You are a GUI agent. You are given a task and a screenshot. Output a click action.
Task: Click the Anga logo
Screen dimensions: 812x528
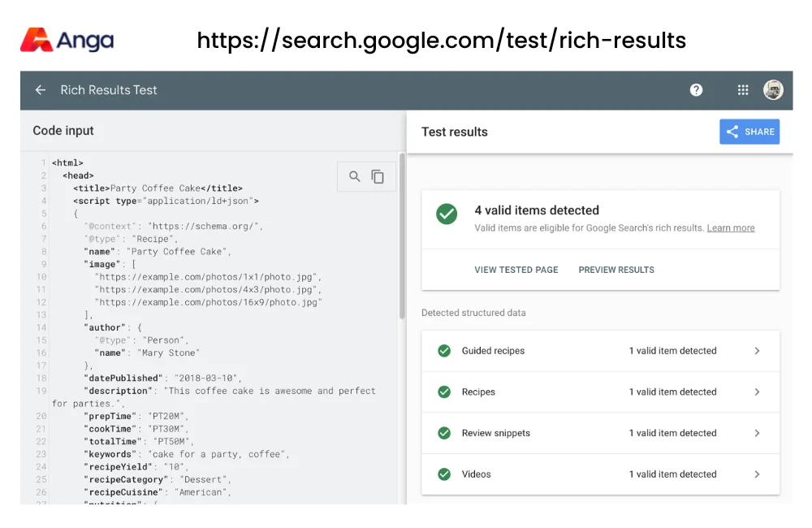pos(67,40)
